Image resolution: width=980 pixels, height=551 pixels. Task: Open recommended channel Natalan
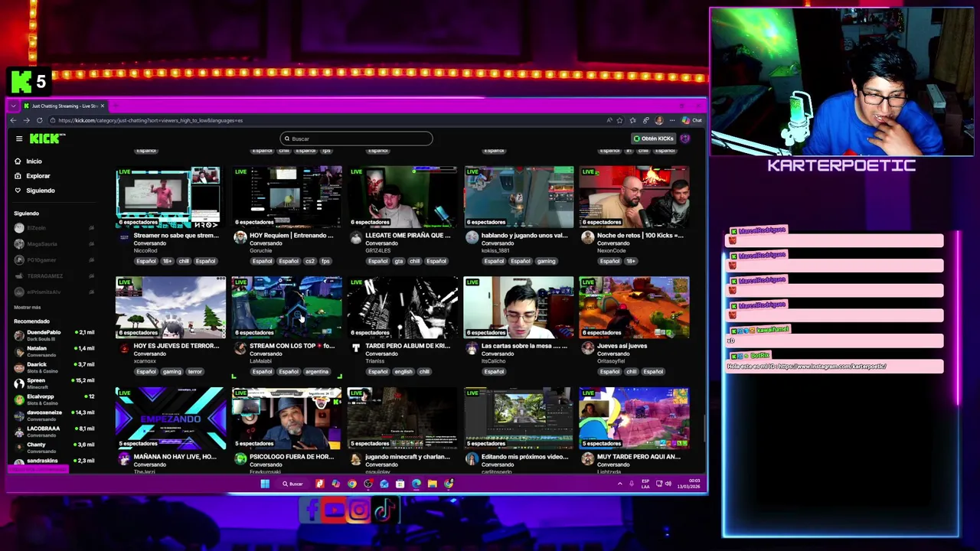coord(54,350)
